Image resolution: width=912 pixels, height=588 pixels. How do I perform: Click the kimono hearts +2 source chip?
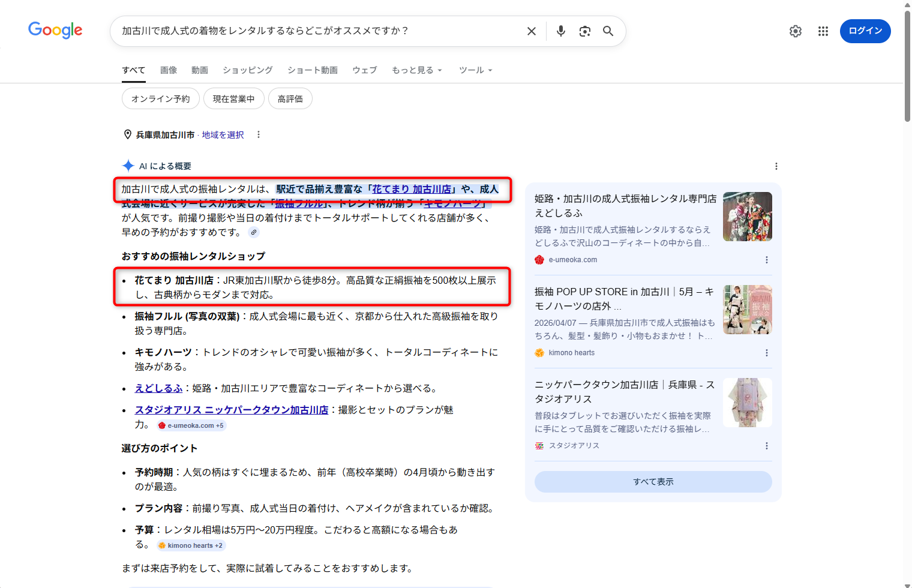coord(191,545)
